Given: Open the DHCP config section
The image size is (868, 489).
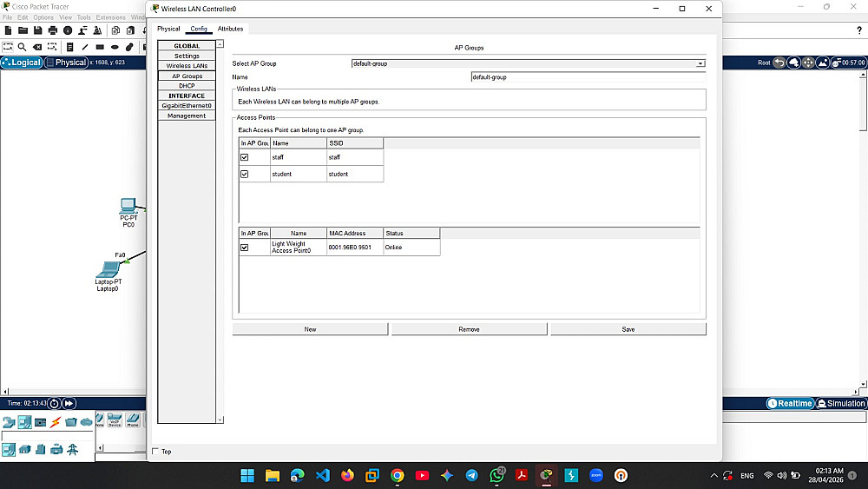Looking at the screenshot, I should pyautogui.click(x=187, y=86).
